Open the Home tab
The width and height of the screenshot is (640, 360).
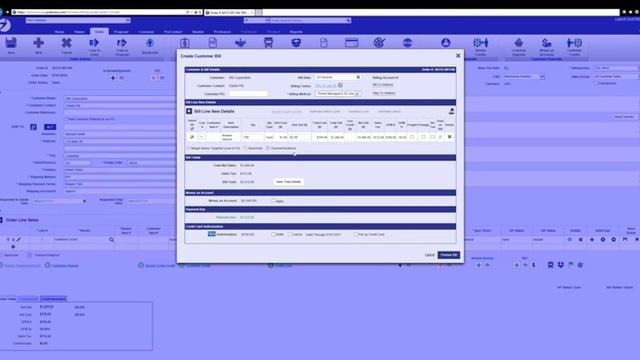pos(59,31)
